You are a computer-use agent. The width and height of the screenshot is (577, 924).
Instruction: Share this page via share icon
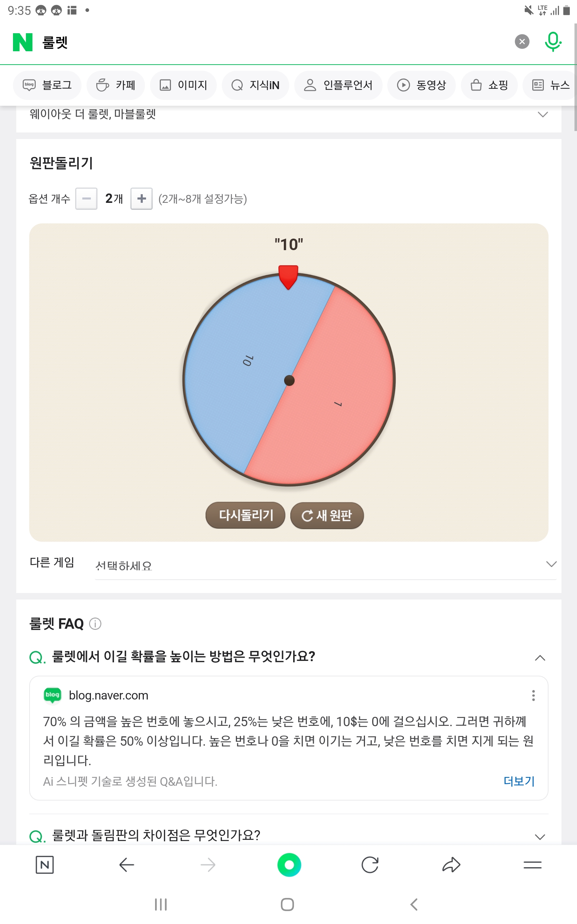pyautogui.click(x=451, y=865)
